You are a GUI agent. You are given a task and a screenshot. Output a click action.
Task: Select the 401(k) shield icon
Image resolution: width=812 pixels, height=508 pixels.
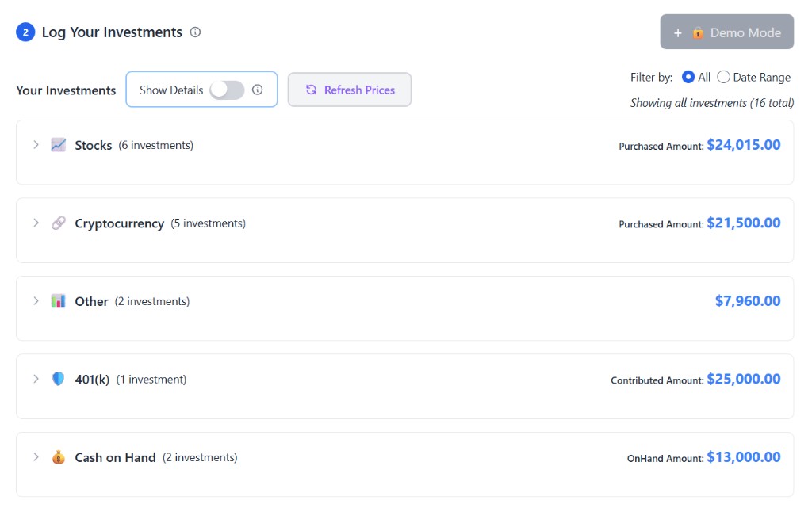pos(58,380)
